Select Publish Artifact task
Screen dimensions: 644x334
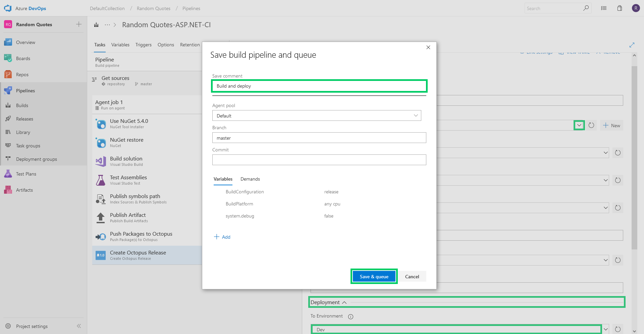click(x=147, y=218)
